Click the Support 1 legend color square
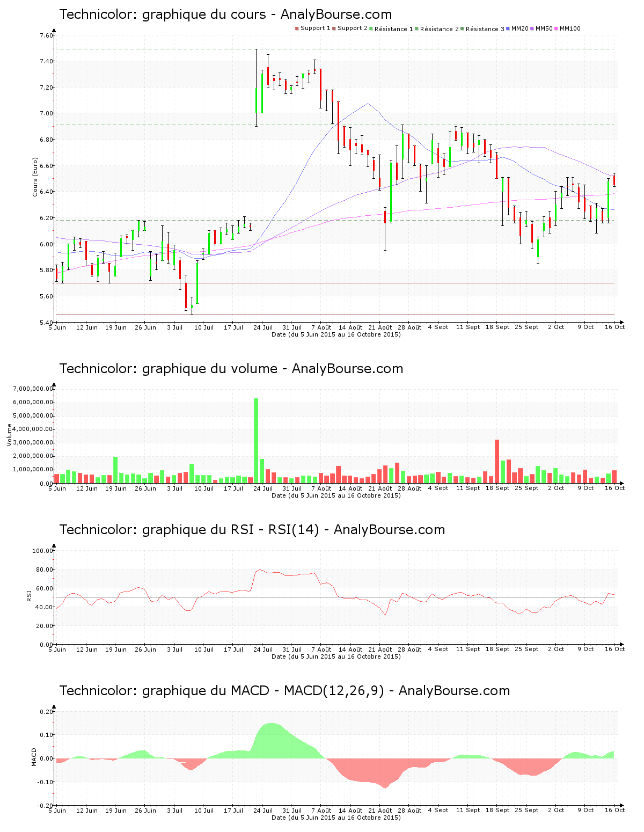Image resolution: width=644 pixels, height=832 pixels. [297, 28]
